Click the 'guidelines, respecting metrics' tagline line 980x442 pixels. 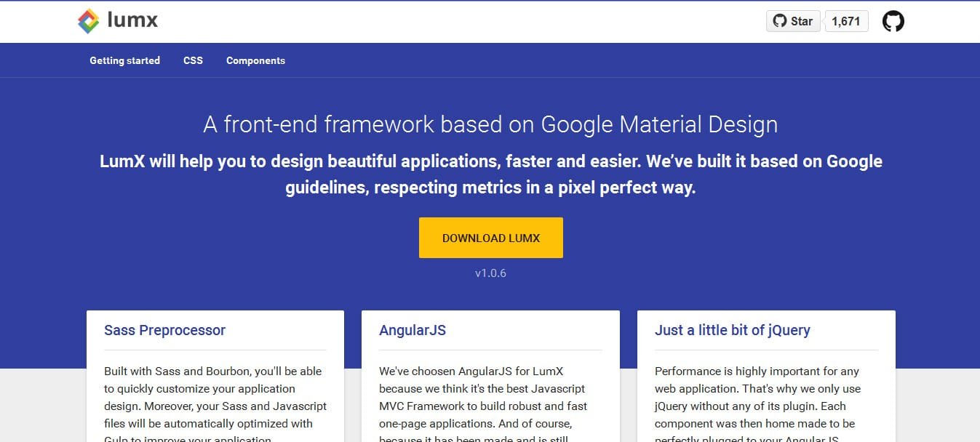[490, 188]
